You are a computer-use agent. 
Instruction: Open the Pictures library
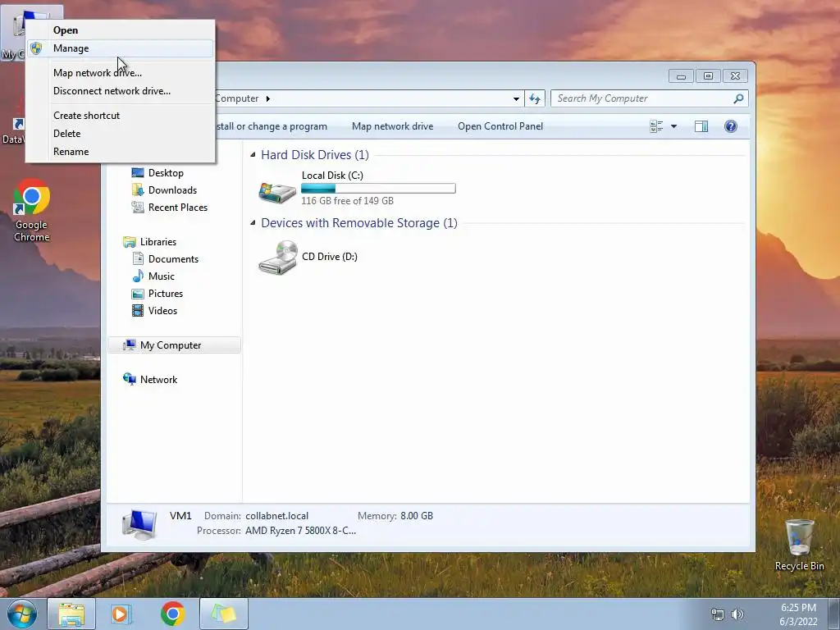pos(166,294)
